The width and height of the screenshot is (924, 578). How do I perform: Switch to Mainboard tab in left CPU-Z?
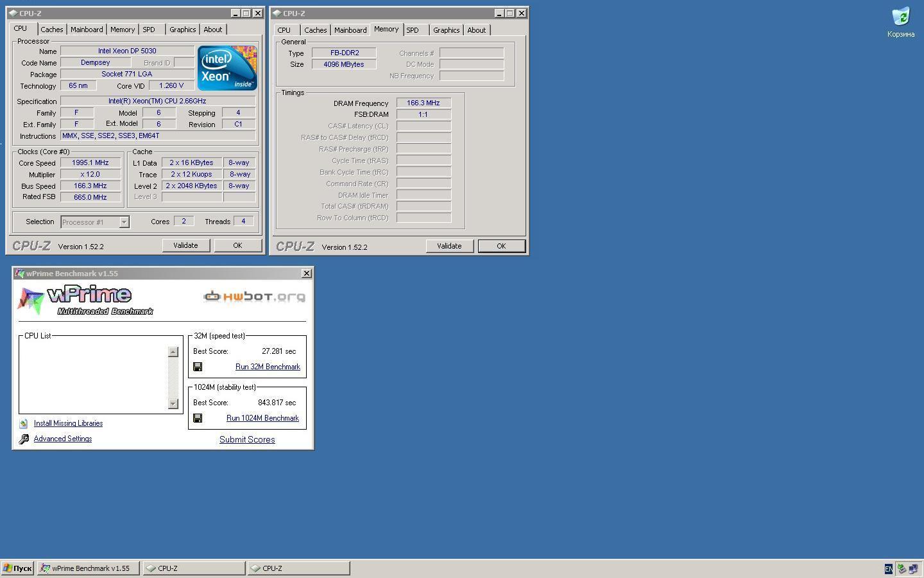click(87, 30)
